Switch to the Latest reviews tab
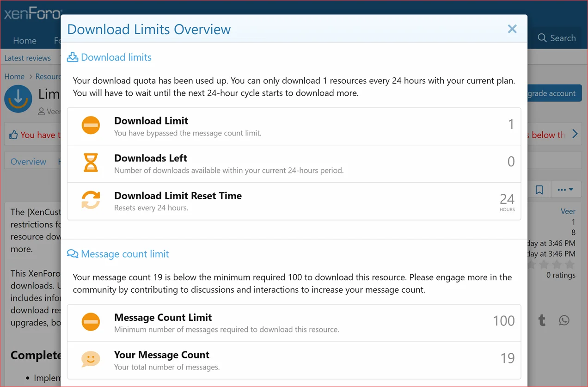Screen dimensions: 588x387 click(27, 58)
